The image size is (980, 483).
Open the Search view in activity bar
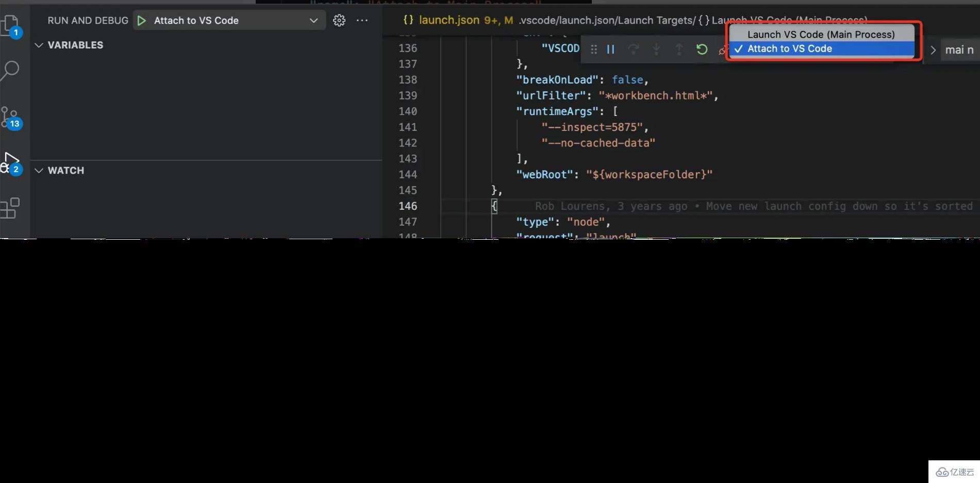click(x=10, y=71)
